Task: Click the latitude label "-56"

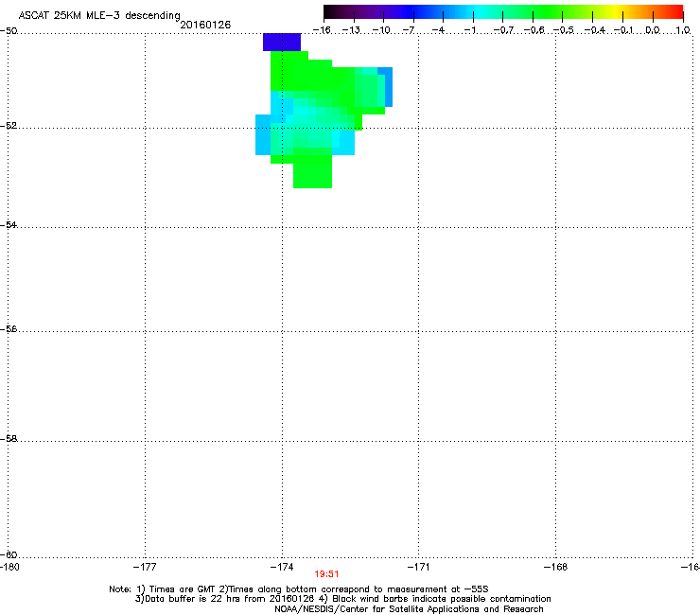Action: click(9, 328)
